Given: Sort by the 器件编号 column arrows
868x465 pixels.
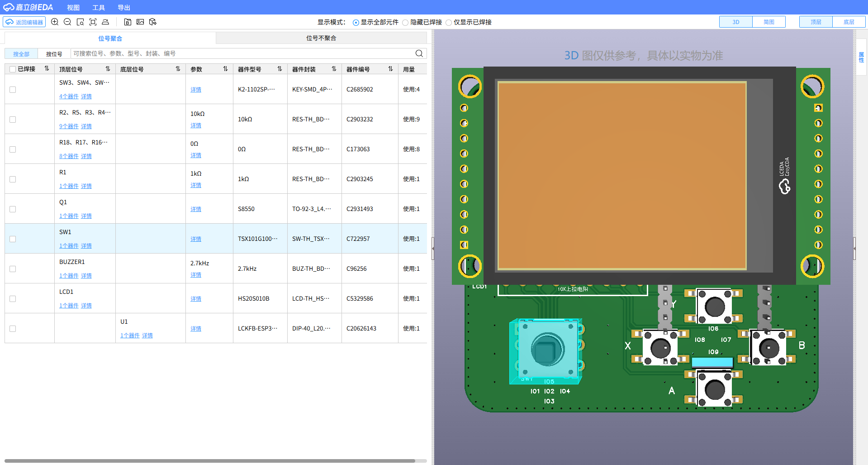Looking at the screenshot, I should (x=390, y=69).
